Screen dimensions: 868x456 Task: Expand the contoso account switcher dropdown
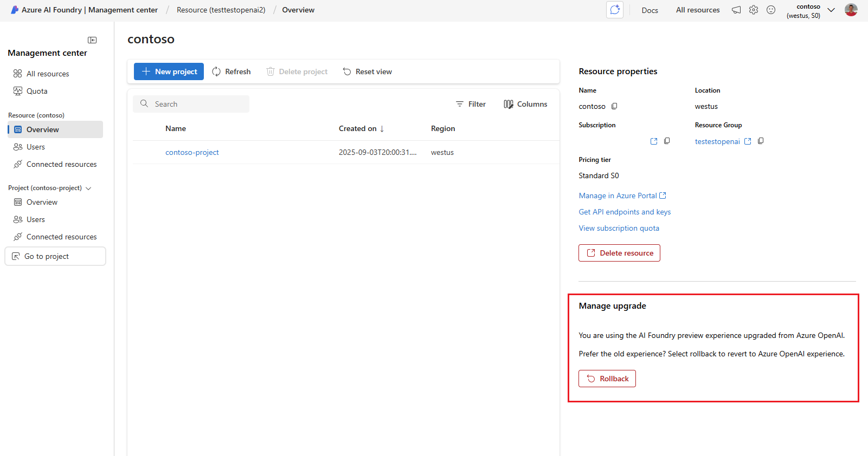pos(831,10)
